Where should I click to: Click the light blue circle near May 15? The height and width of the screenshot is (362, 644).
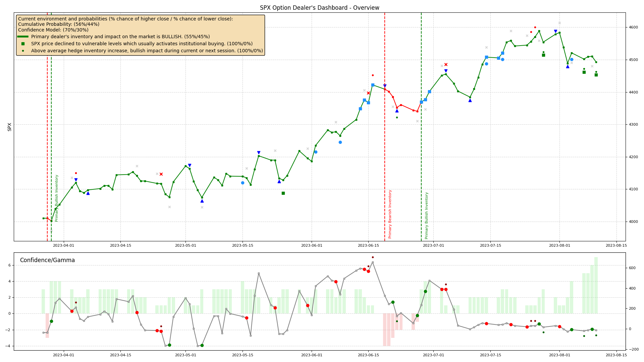[x=243, y=183]
